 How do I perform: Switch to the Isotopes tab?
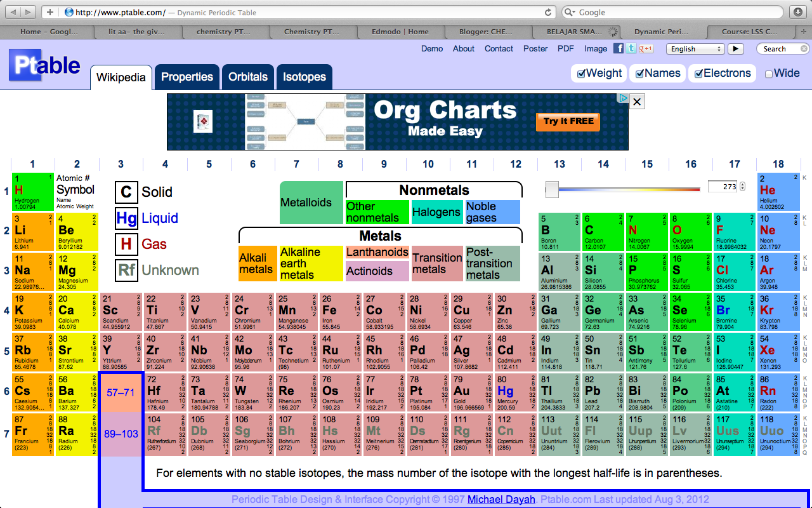[x=304, y=77]
